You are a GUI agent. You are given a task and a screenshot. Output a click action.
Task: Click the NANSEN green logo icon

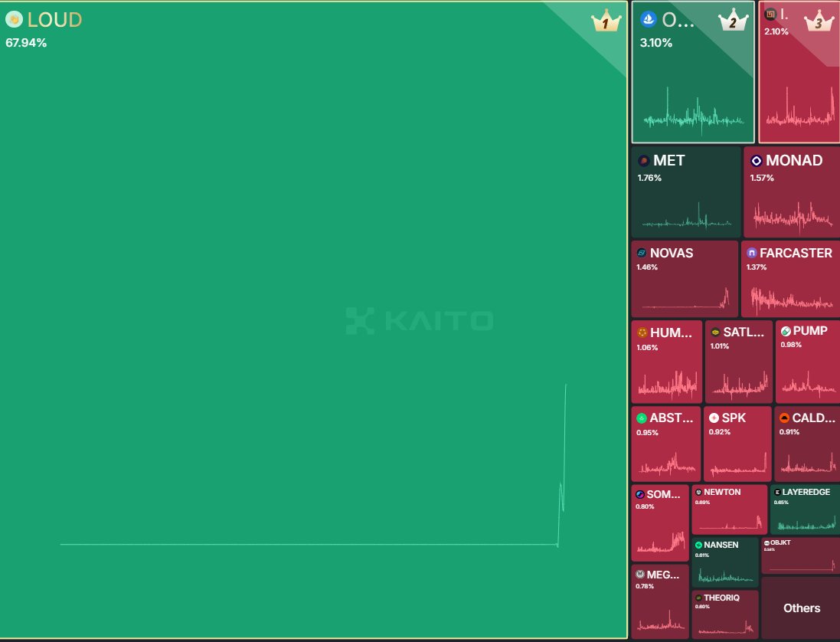pyautogui.click(x=698, y=545)
